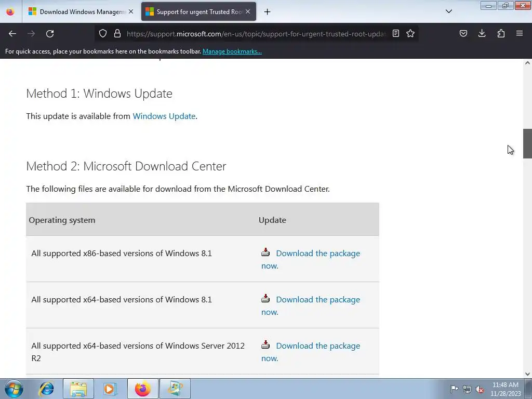
Task: Open the Windows Start menu
Action: pyautogui.click(x=14, y=389)
